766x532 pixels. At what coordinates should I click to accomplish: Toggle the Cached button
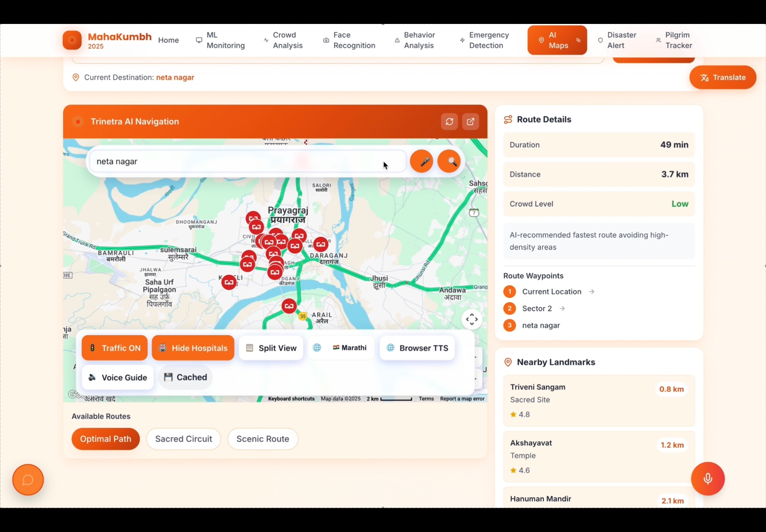tap(186, 377)
